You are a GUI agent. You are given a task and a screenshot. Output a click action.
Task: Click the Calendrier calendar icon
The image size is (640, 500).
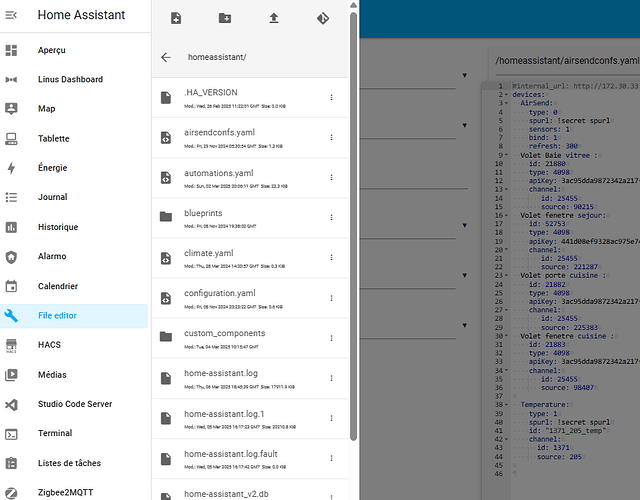point(11,286)
